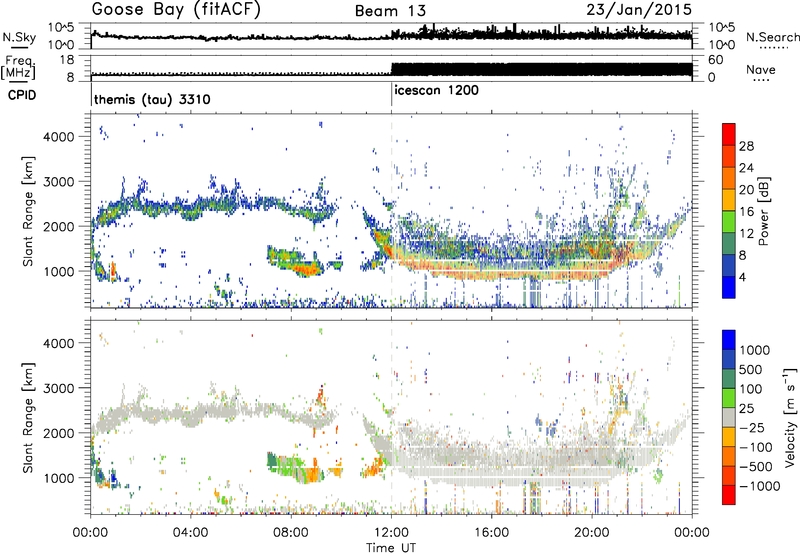This screenshot has height=554, width=800.
Task: Click 'Slant Range [km]' label of velocity panel
Action: (28, 417)
